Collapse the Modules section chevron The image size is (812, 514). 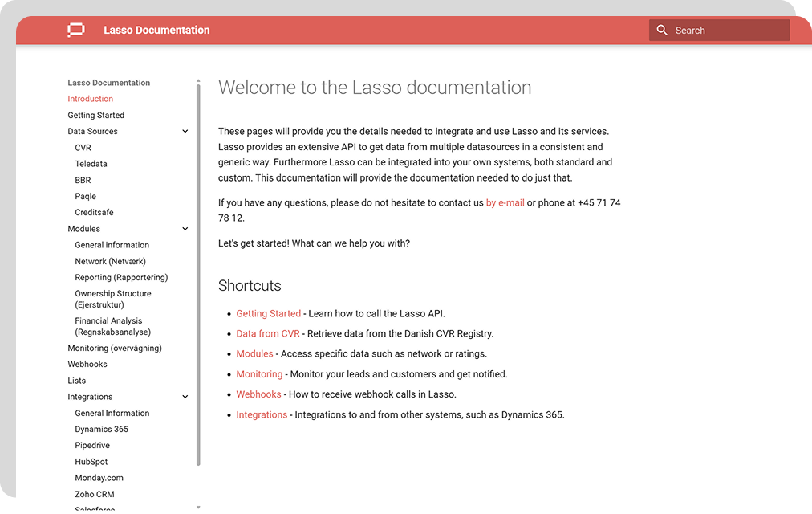click(185, 229)
